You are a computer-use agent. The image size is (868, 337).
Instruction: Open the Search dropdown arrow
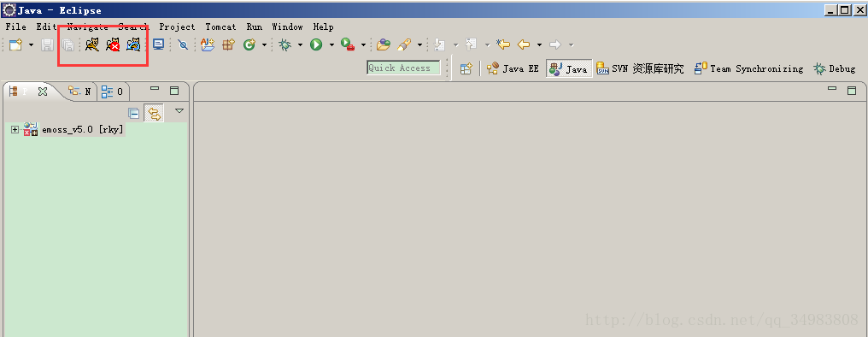tap(419, 44)
